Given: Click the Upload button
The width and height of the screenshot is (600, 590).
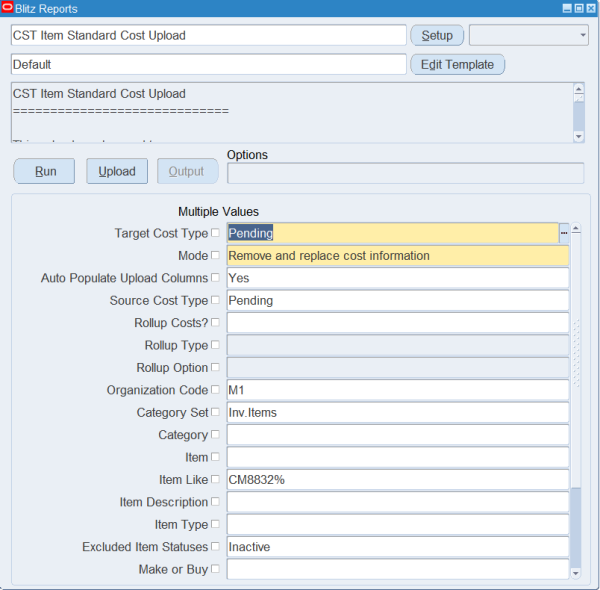Looking at the screenshot, I should point(117,171).
